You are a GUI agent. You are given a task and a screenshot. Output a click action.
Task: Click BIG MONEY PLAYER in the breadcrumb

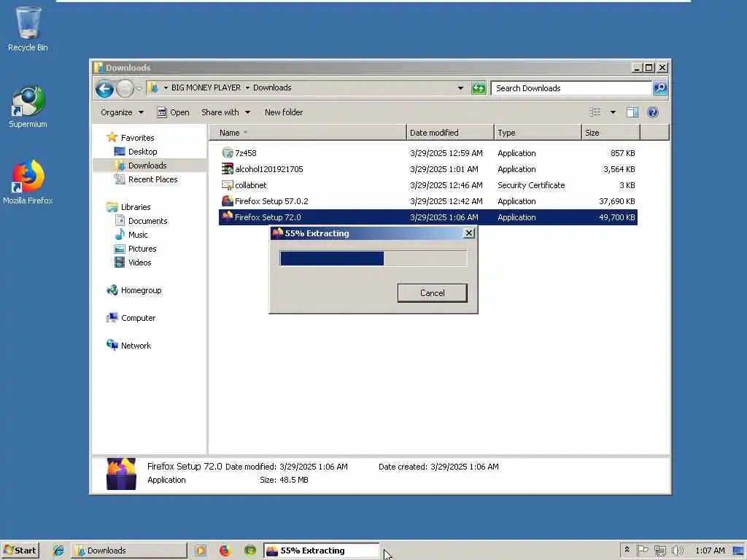(206, 87)
